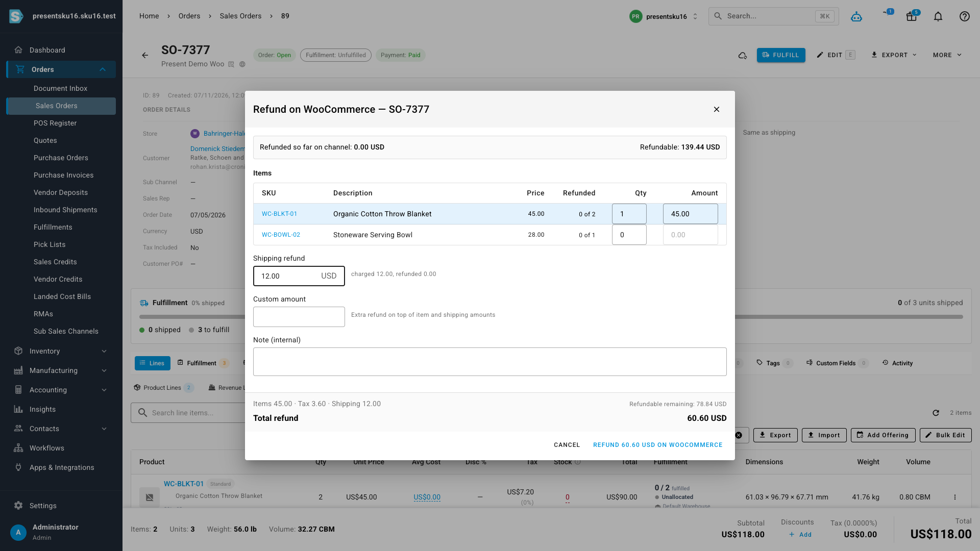Click the Administrator avatar
This screenshot has height=551, width=980.
tap(18, 532)
